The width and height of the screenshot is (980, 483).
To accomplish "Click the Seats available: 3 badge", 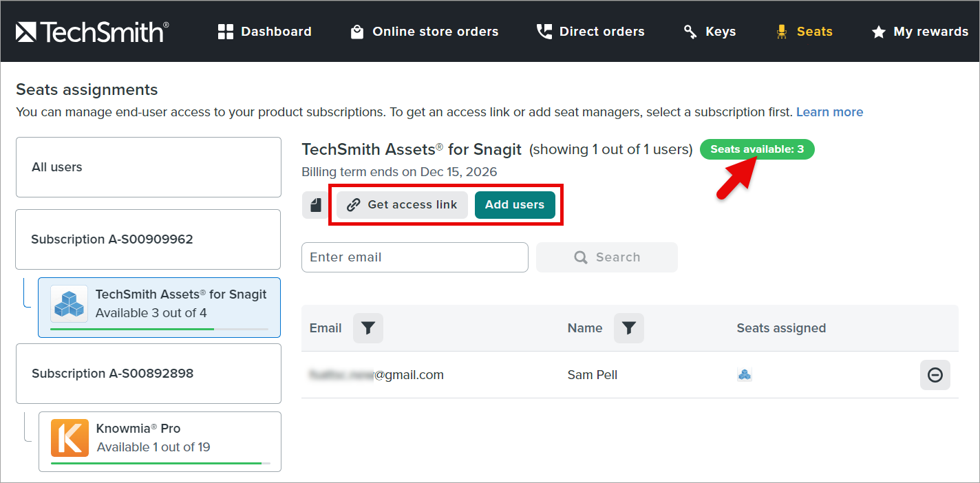I will pyautogui.click(x=757, y=149).
